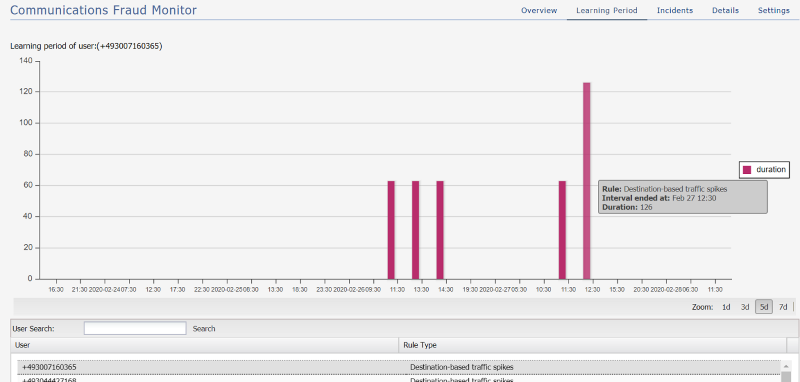Click the tallest bar at 12:30 Feb 27
This screenshot has width=800, height=382.
coord(587,181)
